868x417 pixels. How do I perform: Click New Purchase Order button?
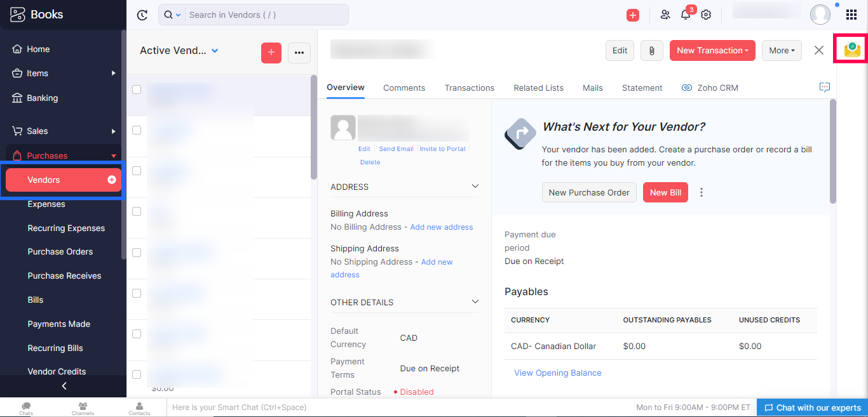pyautogui.click(x=589, y=192)
